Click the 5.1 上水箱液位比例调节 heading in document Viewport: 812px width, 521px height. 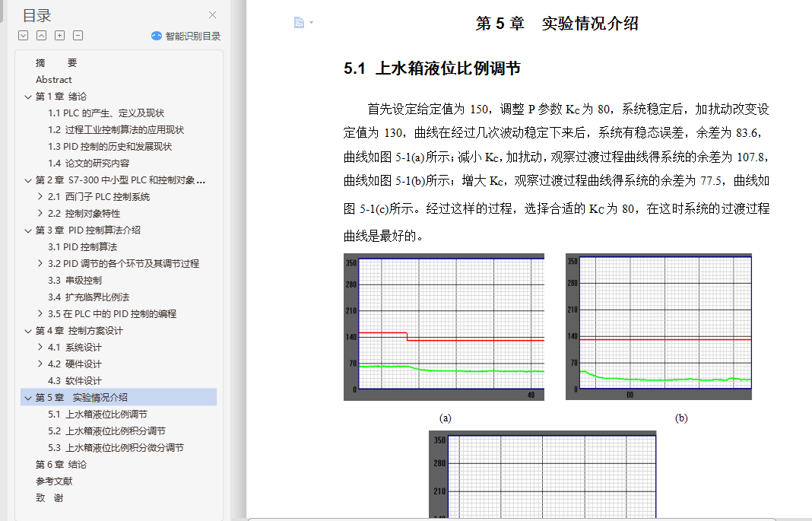tap(432, 68)
